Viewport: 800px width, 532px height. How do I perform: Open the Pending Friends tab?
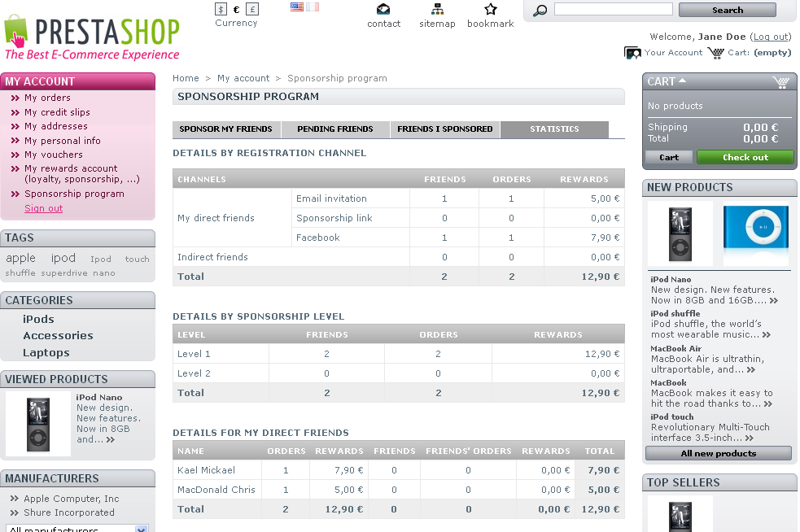(335, 129)
